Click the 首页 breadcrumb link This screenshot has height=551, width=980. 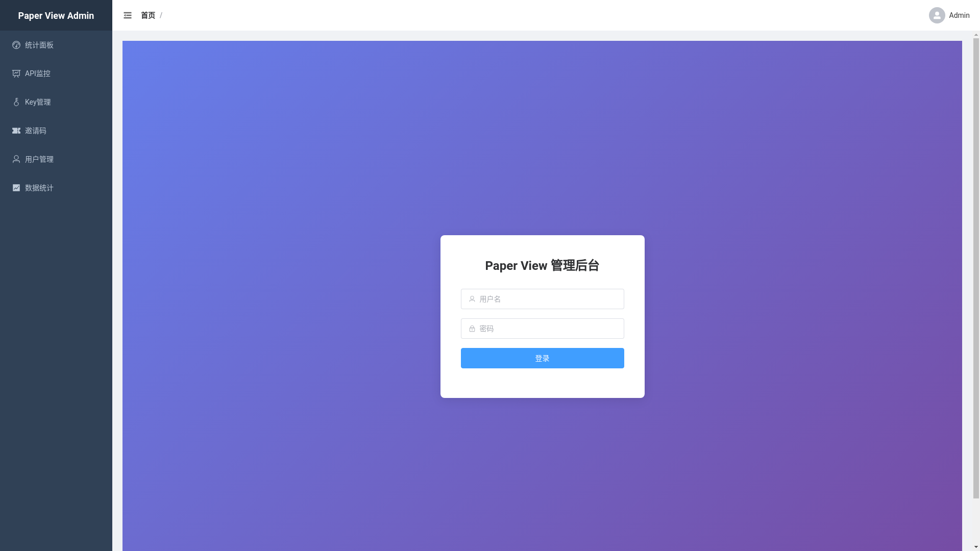(148, 15)
